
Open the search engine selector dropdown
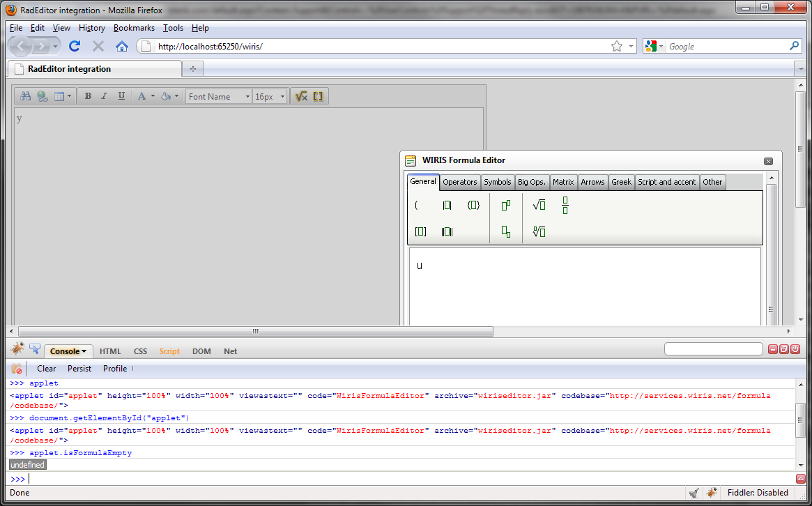[x=654, y=46]
